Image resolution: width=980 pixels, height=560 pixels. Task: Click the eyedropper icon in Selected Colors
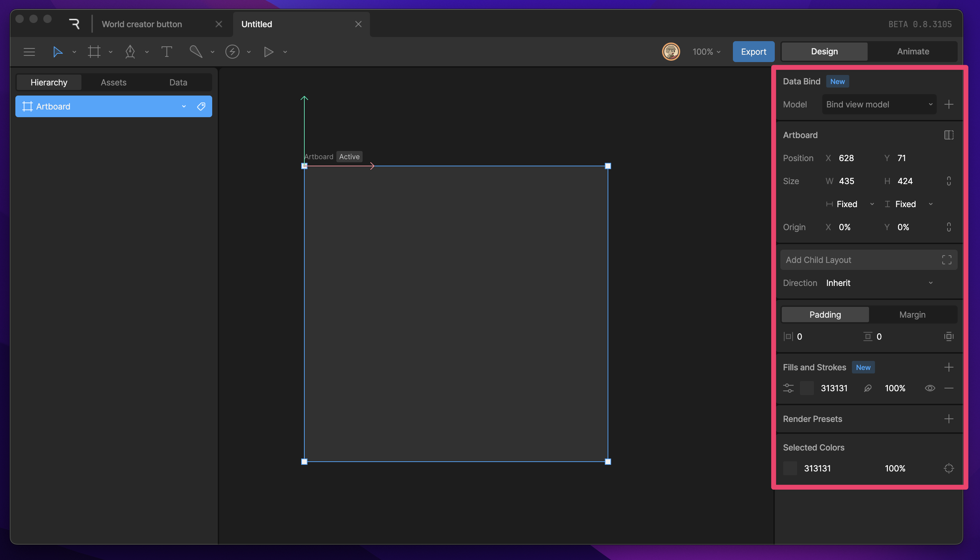(949, 468)
